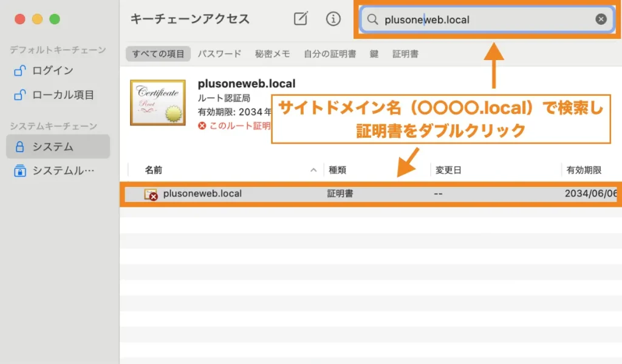
Task: Switch to 秘密メモ tab
Action: [x=273, y=54]
